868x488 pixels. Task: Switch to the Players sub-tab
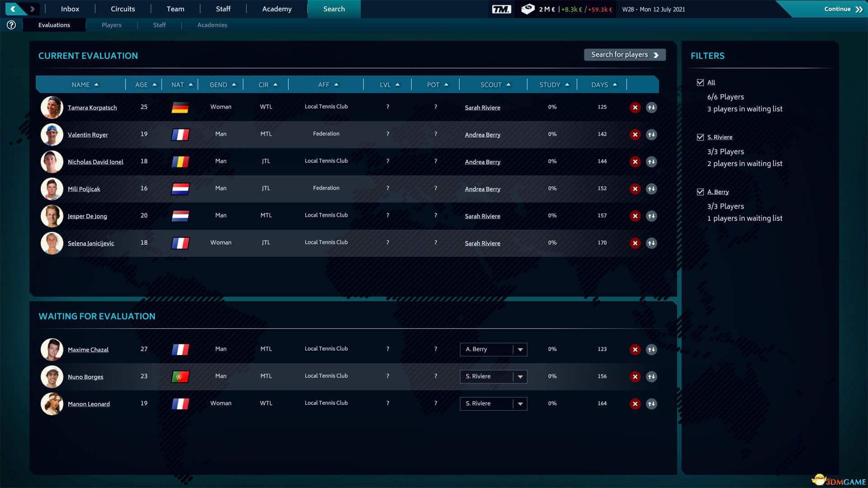coord(111,25)
